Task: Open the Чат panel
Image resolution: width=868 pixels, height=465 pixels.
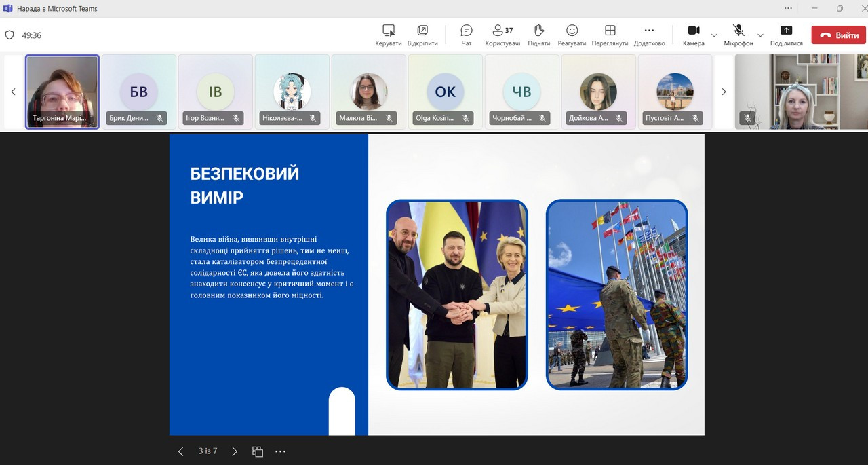Action: 467,35
